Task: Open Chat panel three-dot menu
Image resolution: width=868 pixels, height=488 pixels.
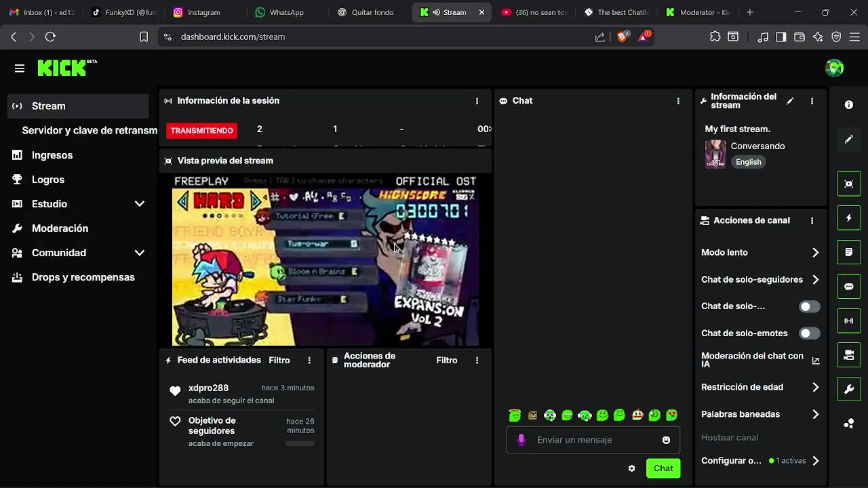Action: pyautogui.click(x=677, y=100)
